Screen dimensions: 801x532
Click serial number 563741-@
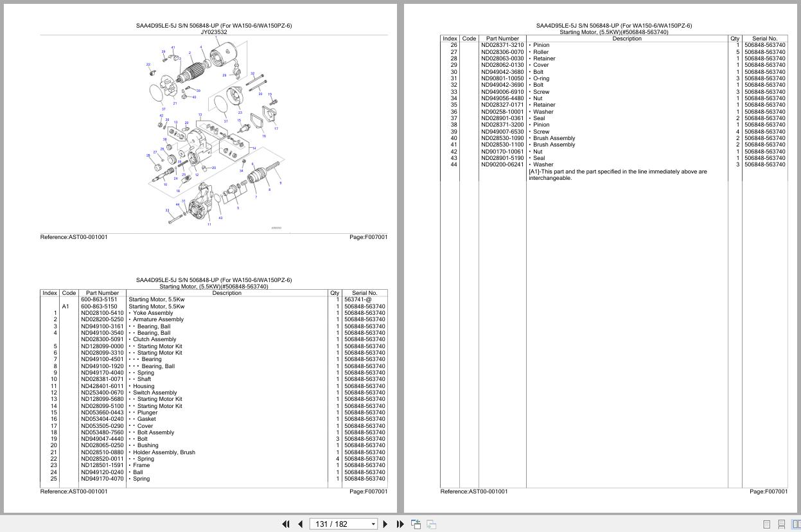[358, 299]
